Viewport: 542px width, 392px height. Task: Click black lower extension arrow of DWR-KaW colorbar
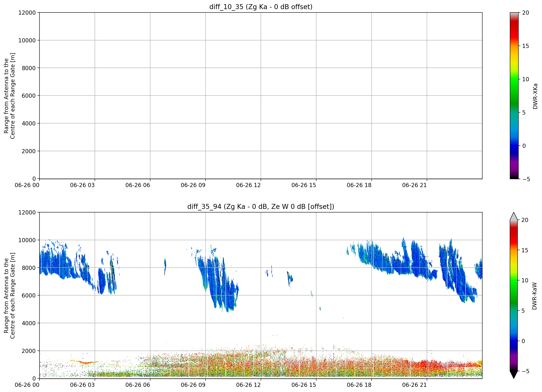click(514, 375)
